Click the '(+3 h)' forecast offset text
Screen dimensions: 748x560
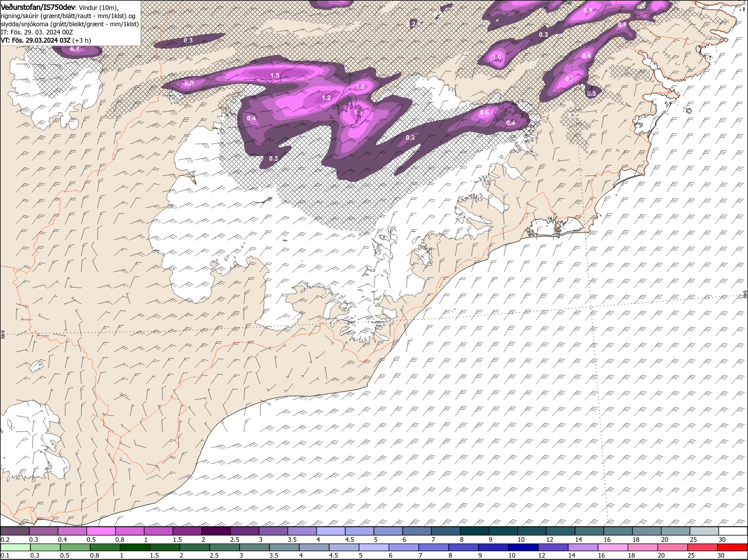point(82,40)
